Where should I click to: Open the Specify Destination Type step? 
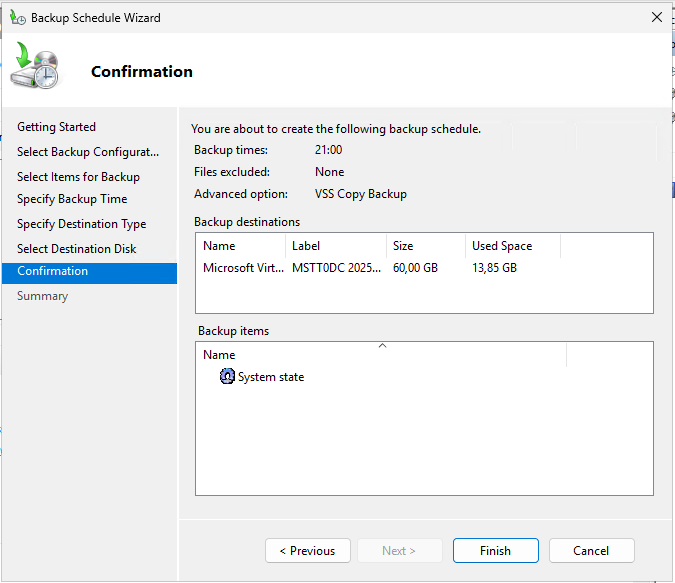point(81,224)
